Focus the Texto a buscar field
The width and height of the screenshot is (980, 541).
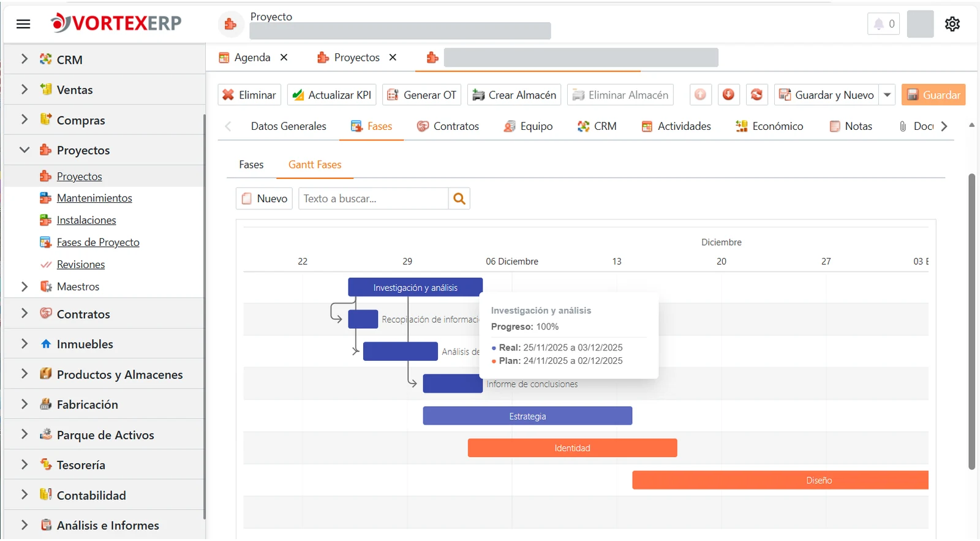(374, 199)
